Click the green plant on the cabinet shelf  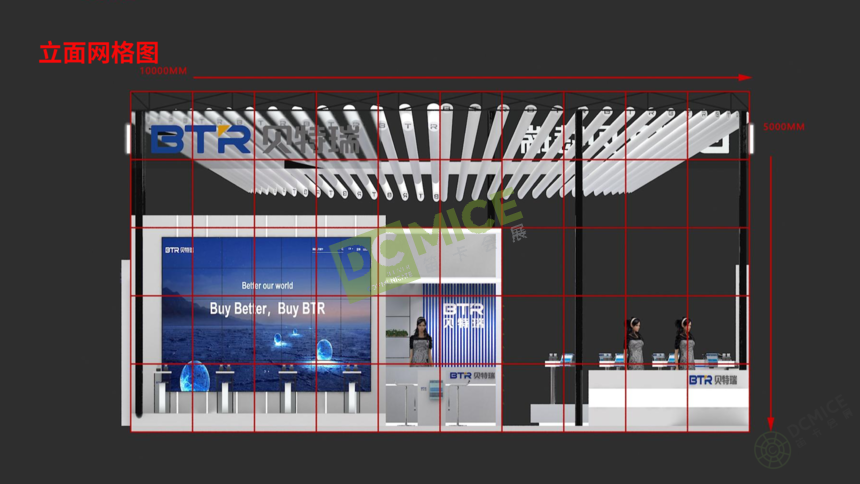pos(397,333)
